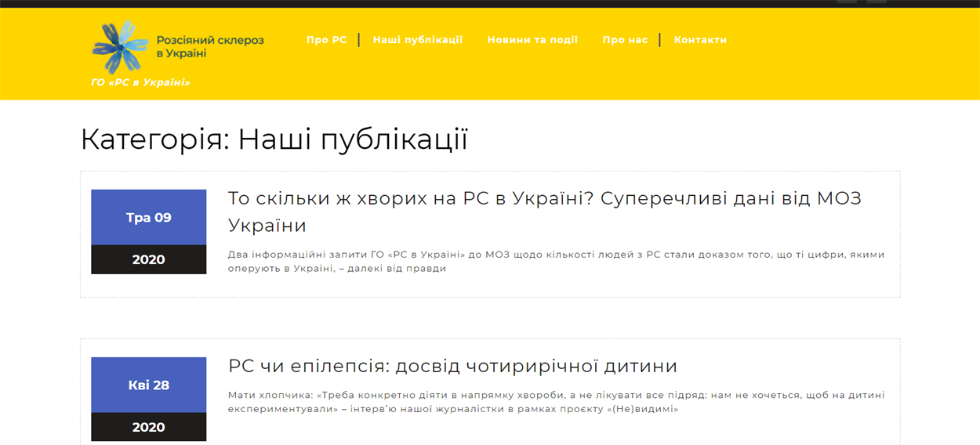
Task: Click the ГО «РС в Україні» tagline
Action: click(140, 82)
